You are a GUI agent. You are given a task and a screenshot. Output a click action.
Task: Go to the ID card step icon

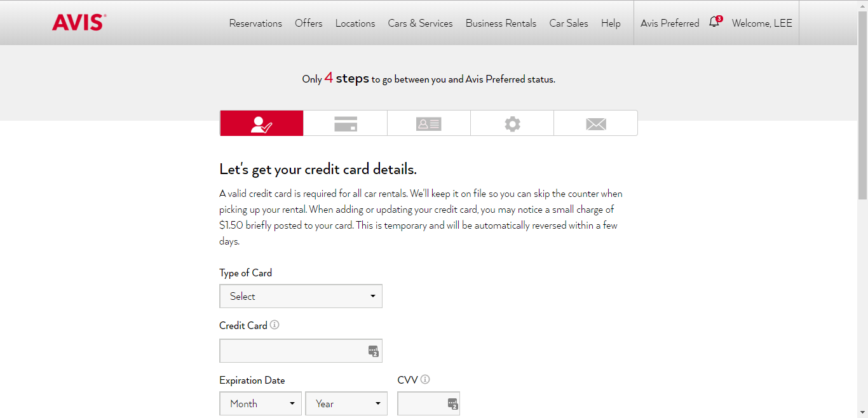coord(429,123)
